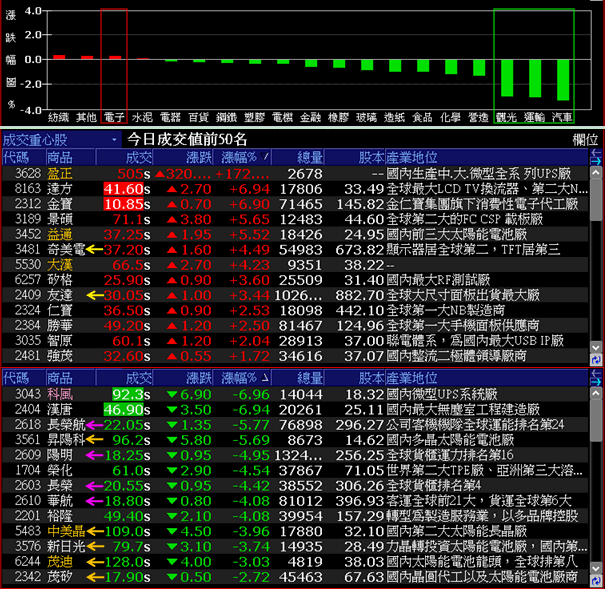
Task: Click upper table 成交 column header
Action: point(124,157)
